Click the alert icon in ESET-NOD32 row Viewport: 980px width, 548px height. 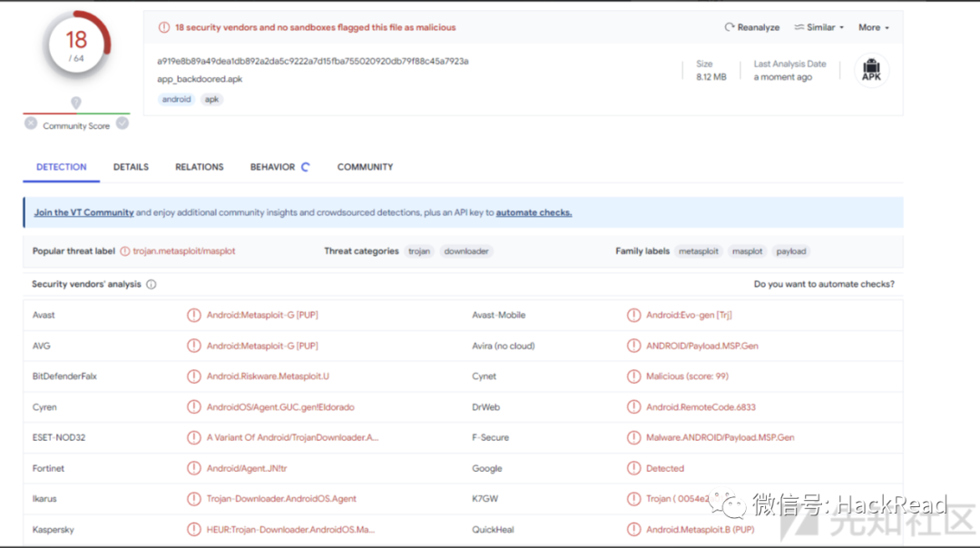[194, 437]
